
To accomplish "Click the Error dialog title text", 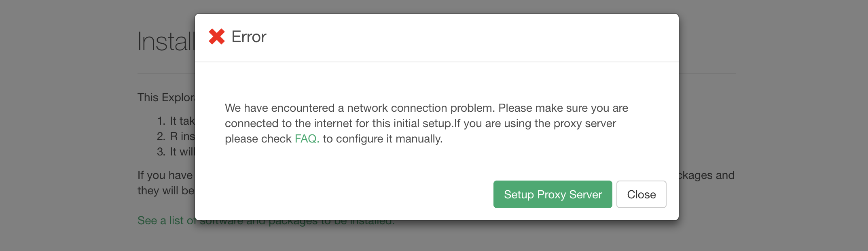I will tap(249, 37).
